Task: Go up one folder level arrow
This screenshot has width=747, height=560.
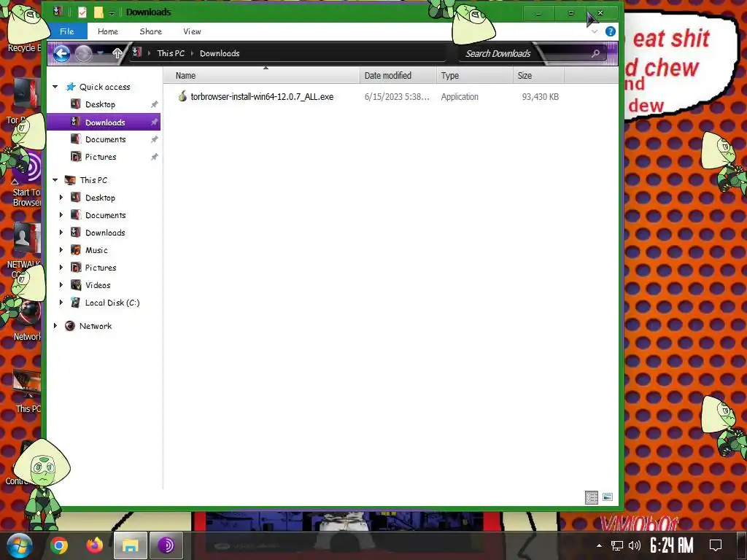Action: click(x=117, y=53)
